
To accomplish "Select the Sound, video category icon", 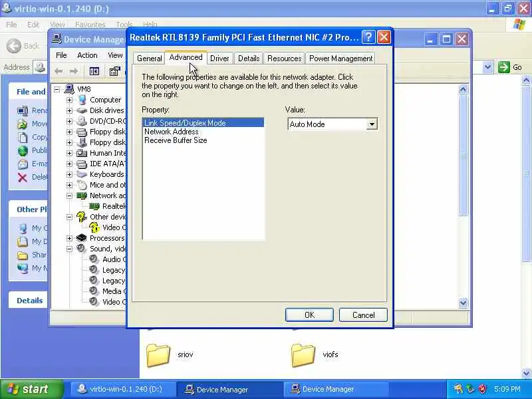I will [82, 249].
